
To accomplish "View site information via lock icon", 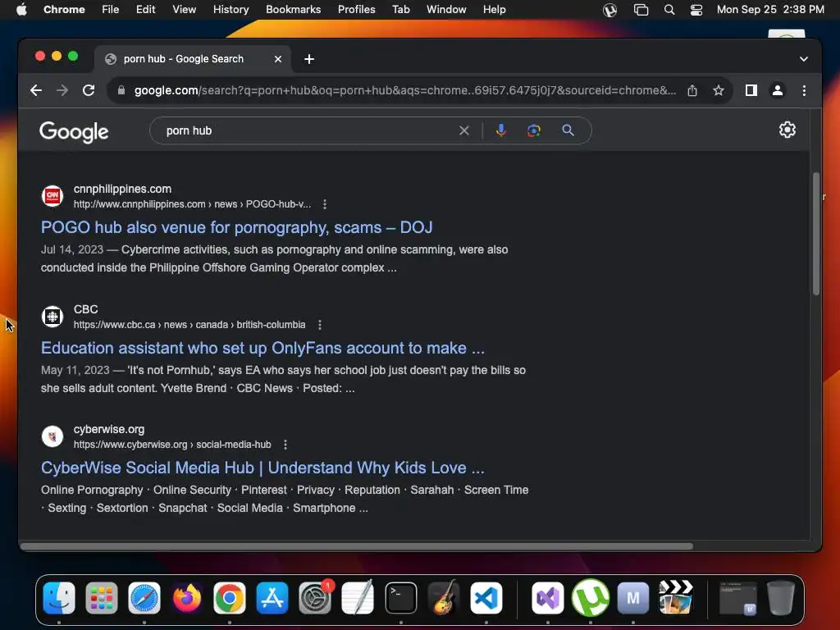I will [x=121, y=90].
